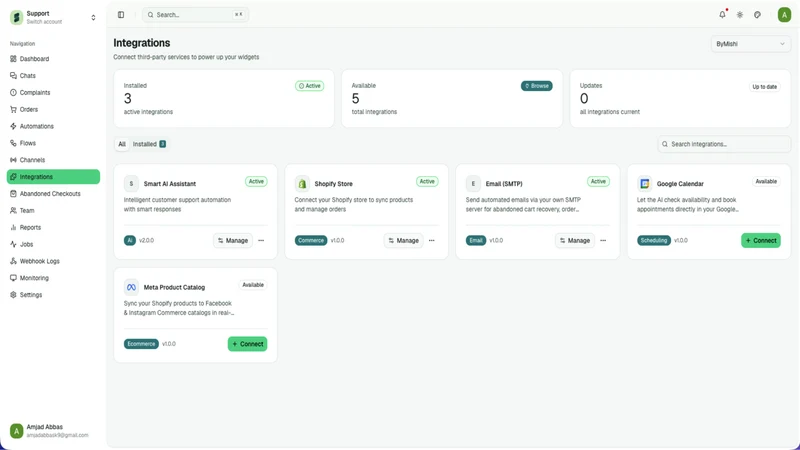Manage the Shopify Store integration
800x450 pixels.
click(404, 240)
